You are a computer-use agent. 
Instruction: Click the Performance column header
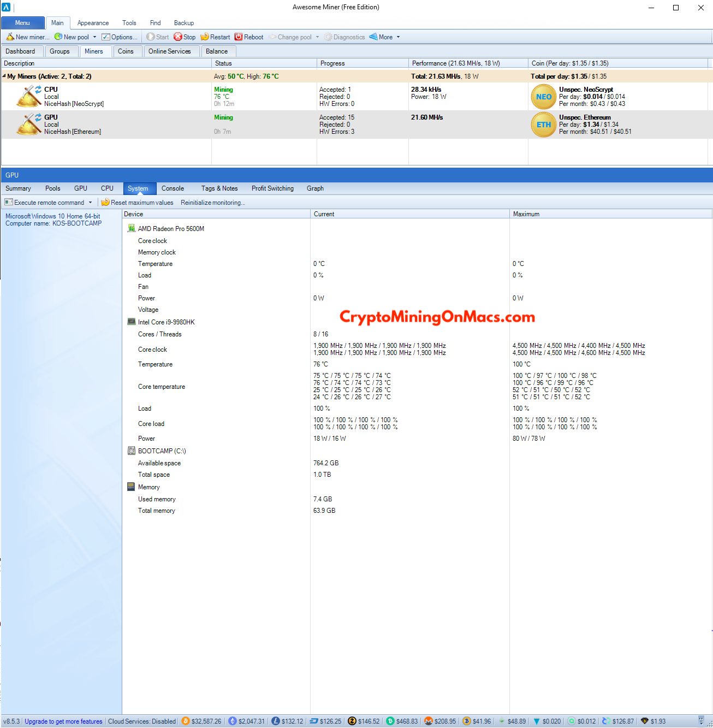(468, 63)
